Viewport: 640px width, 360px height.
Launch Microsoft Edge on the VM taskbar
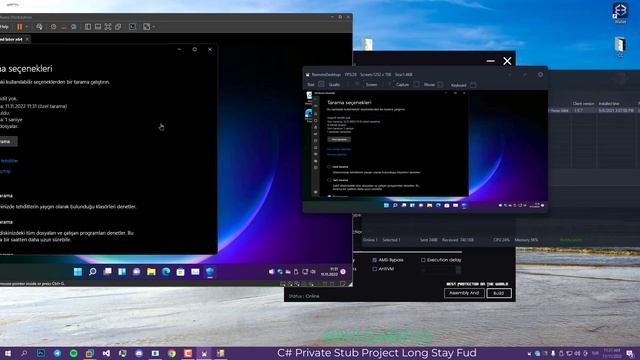point(166,271)
